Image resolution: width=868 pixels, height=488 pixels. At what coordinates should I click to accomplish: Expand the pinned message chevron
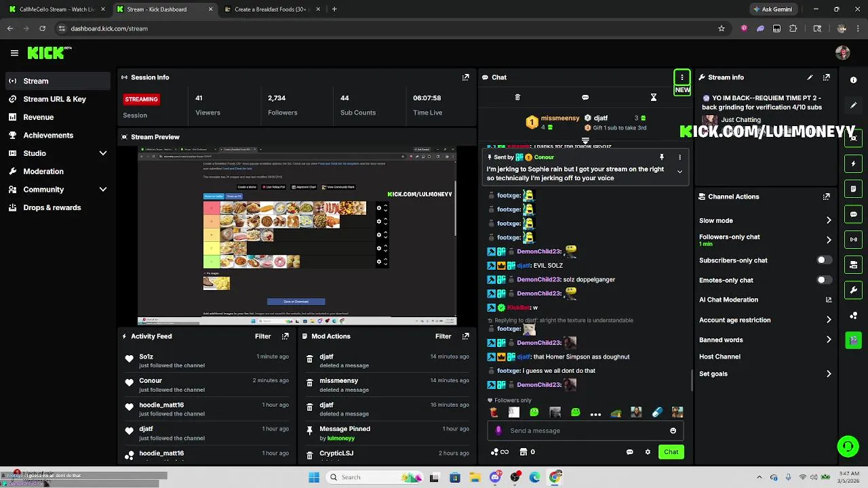click(679, 171)
